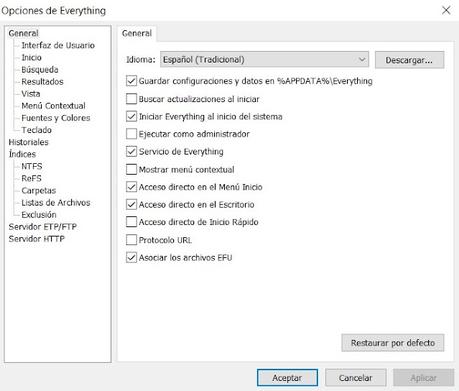Image resolution: width=459 pixels, height=391 pixels.
Task: Click the Cancelar button
Action: pos(356,378)
